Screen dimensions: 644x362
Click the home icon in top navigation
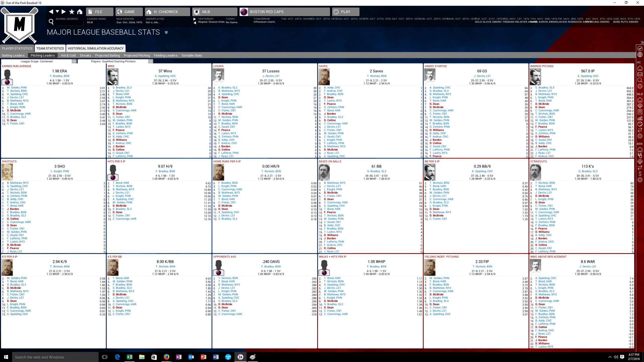coord(80,12)
